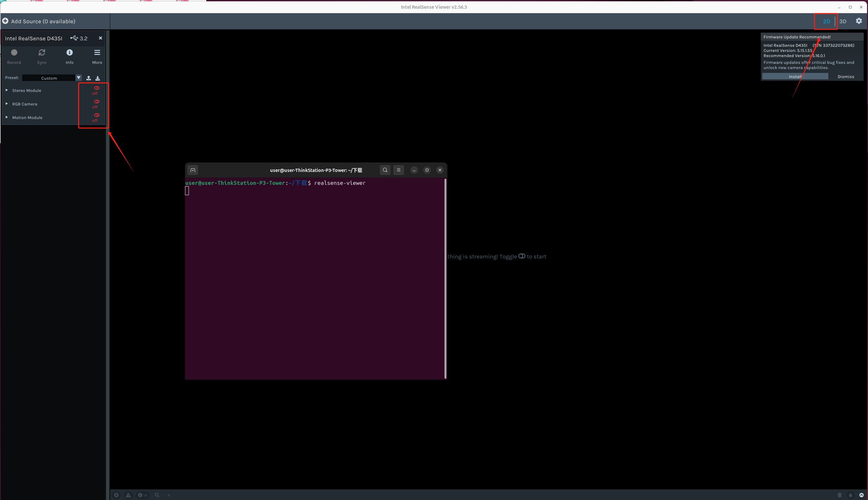Toggle the Stereo Module stream on

click(96, 89)
